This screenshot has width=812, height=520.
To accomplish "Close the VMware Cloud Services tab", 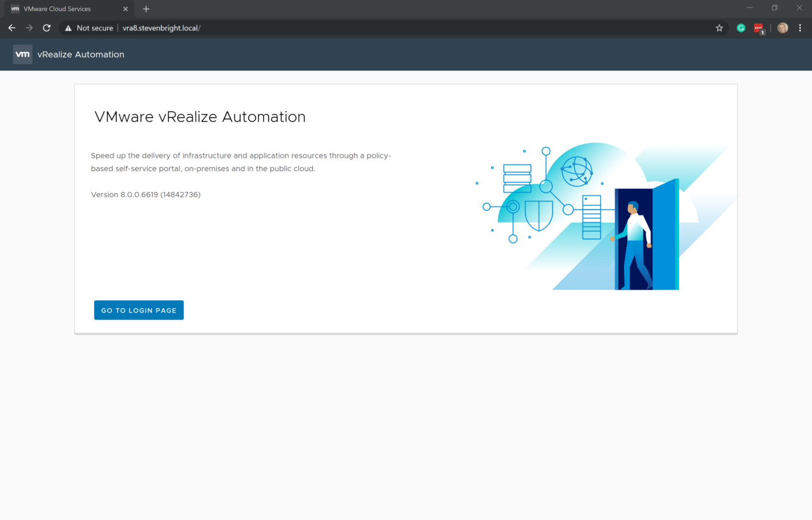I will pos(126,9).
